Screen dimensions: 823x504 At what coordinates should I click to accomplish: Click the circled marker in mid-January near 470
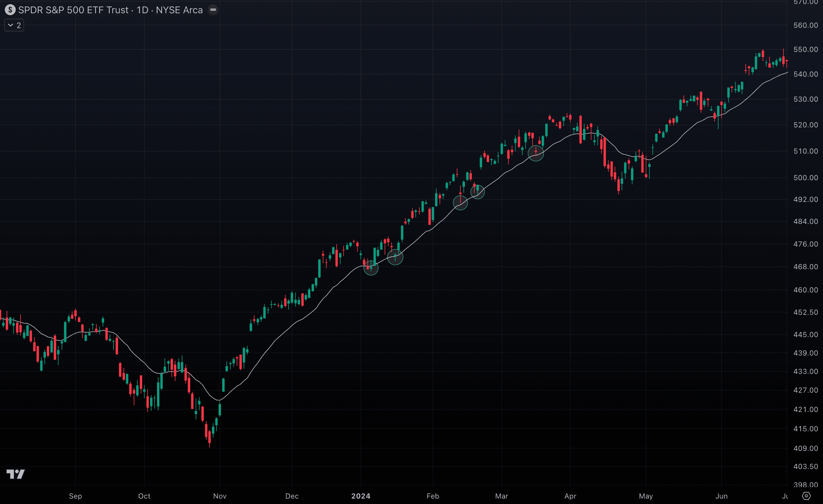tap(395, 257)
